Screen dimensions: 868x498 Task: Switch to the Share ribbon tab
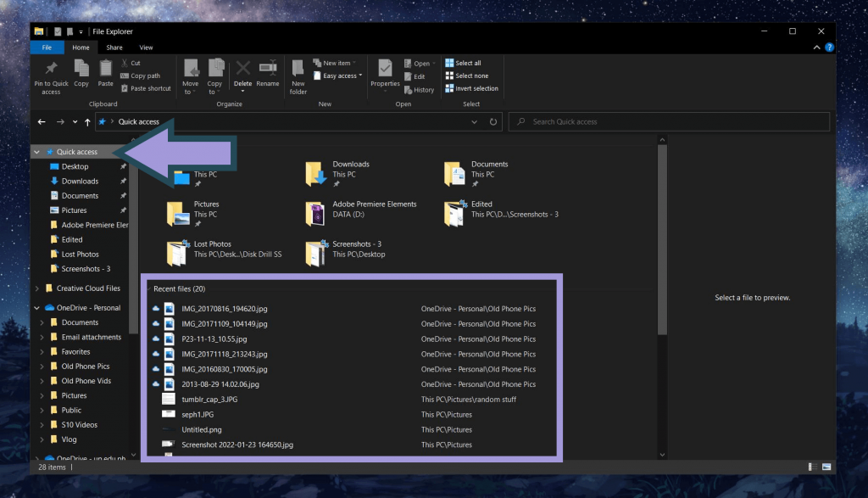click(114, 47)
